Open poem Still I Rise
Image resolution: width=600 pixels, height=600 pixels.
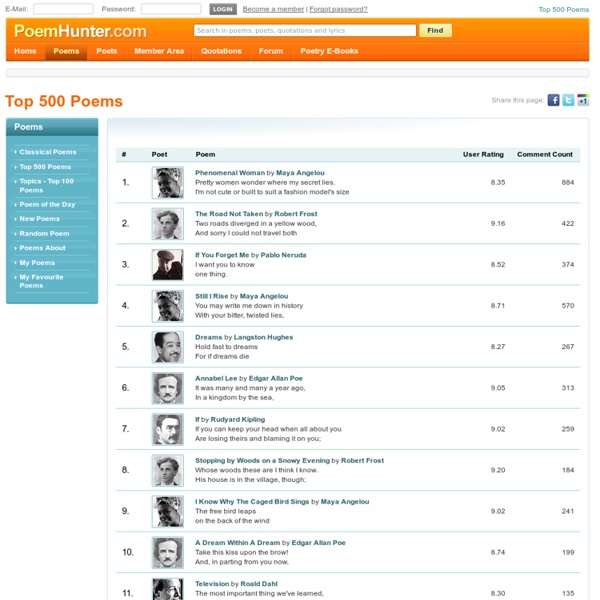pos(212,296)
